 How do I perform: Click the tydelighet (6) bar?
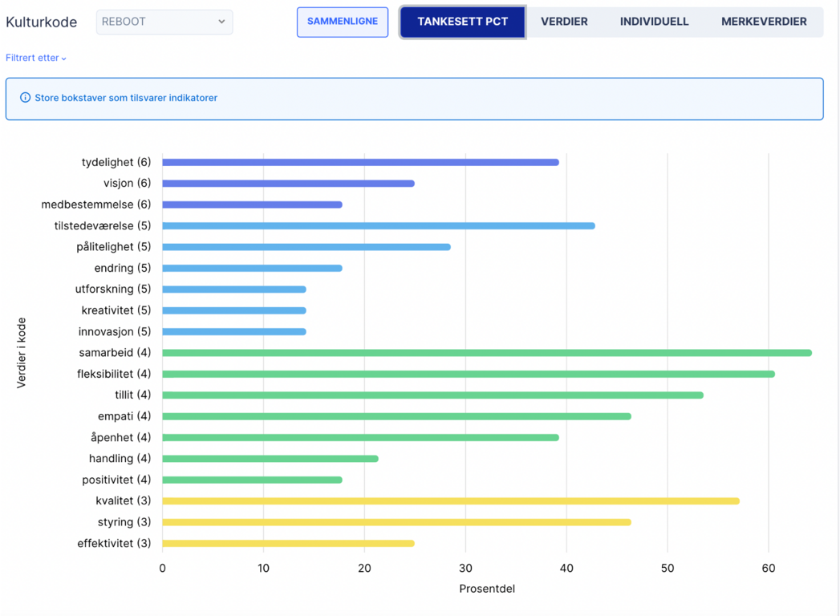360,162
